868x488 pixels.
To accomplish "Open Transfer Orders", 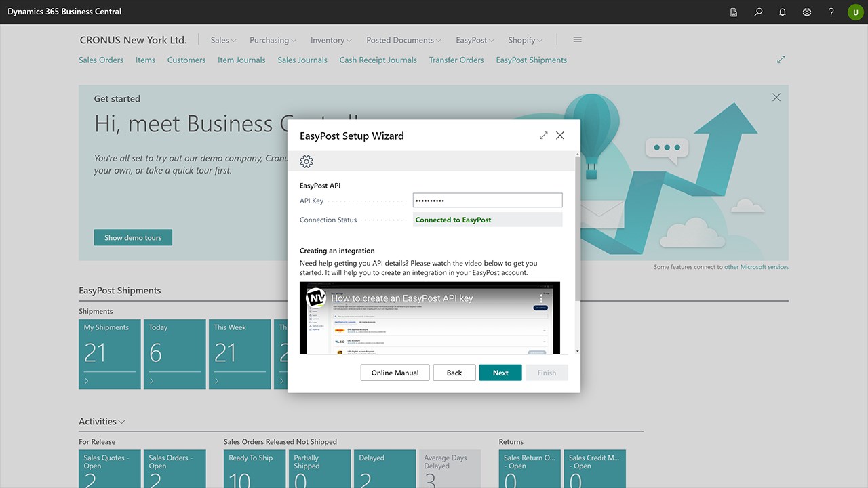I will [x=456, y=60].
